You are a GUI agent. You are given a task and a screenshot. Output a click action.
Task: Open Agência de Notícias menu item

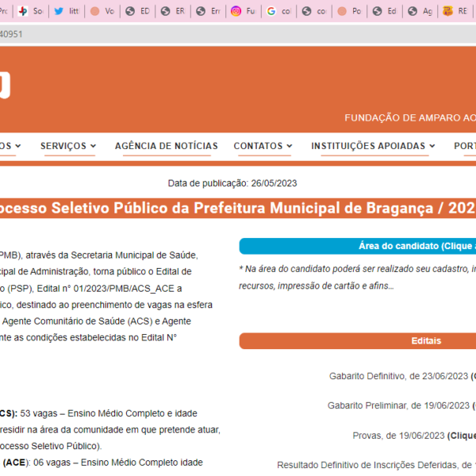point(166,146)
